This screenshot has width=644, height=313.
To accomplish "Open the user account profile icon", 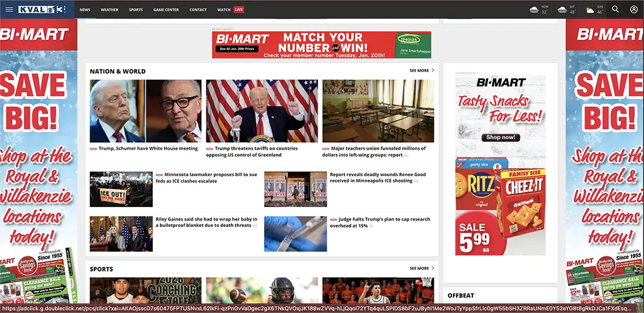I will point(633,9).
